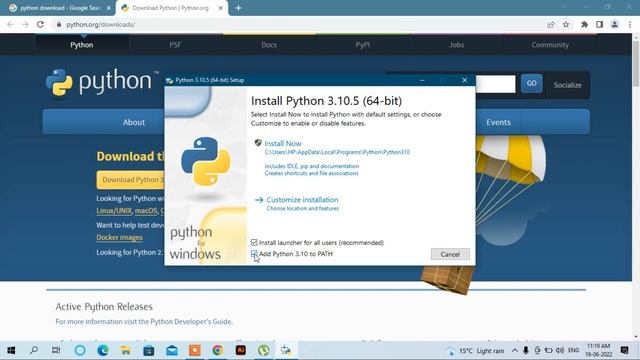This screenshot has width=640, height=360.
Task: Switch to python download Google Search tab
Action: pyautogui.click(x=60, y=8)
